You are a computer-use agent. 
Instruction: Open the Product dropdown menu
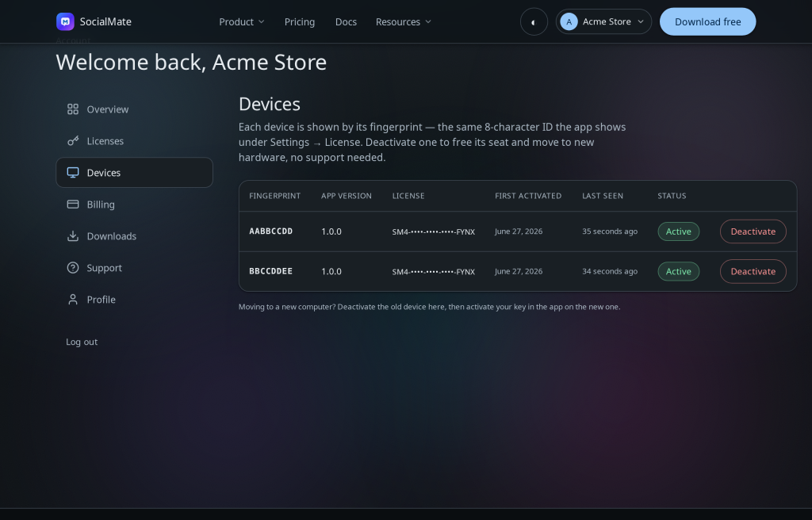pos(241,21)
